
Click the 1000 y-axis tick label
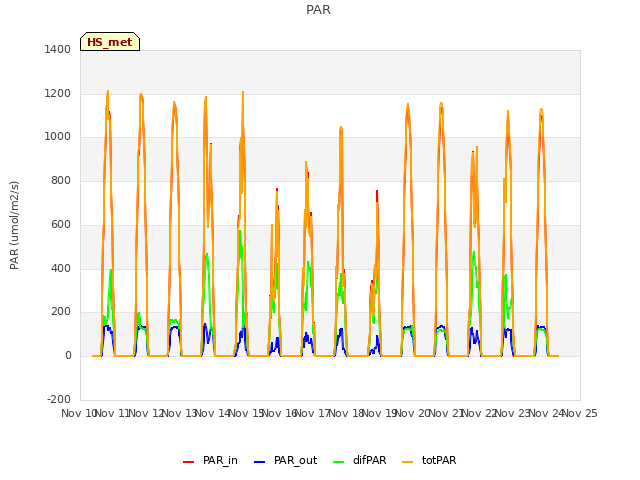coord(58,137)
